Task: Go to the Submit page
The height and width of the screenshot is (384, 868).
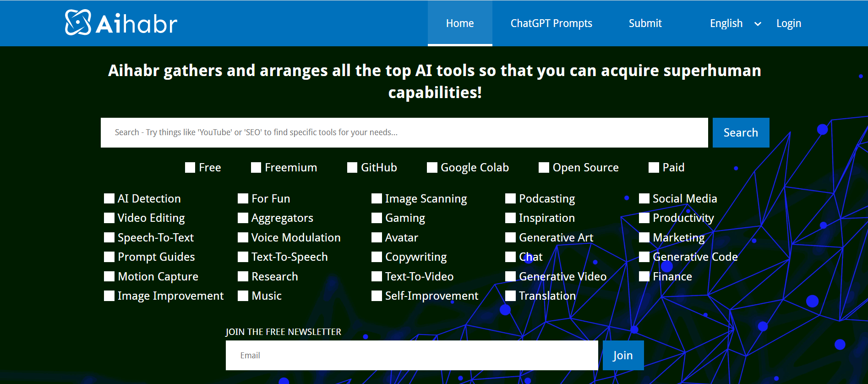Action: (x=645, y=23)
